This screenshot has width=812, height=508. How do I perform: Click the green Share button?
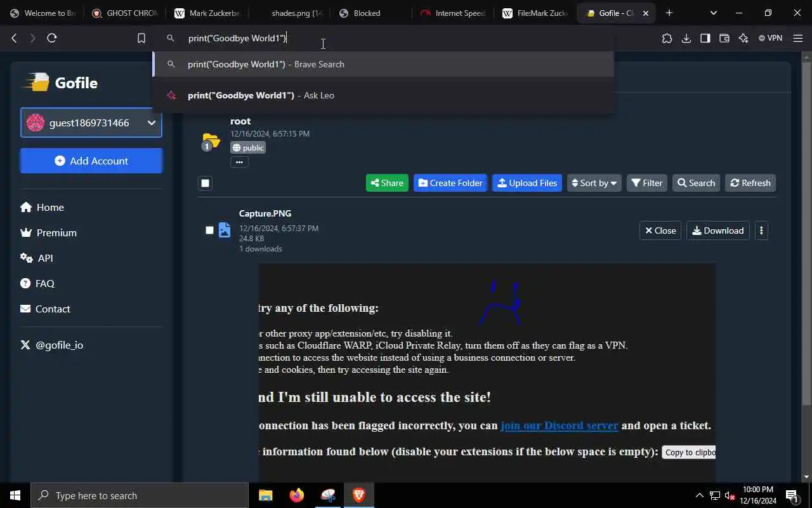coord(387,183)
